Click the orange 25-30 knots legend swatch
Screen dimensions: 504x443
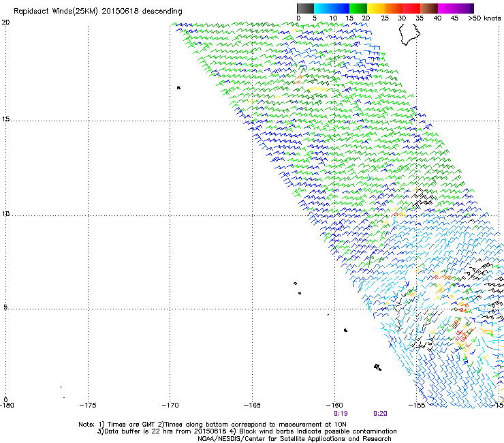tap(394, 8)
